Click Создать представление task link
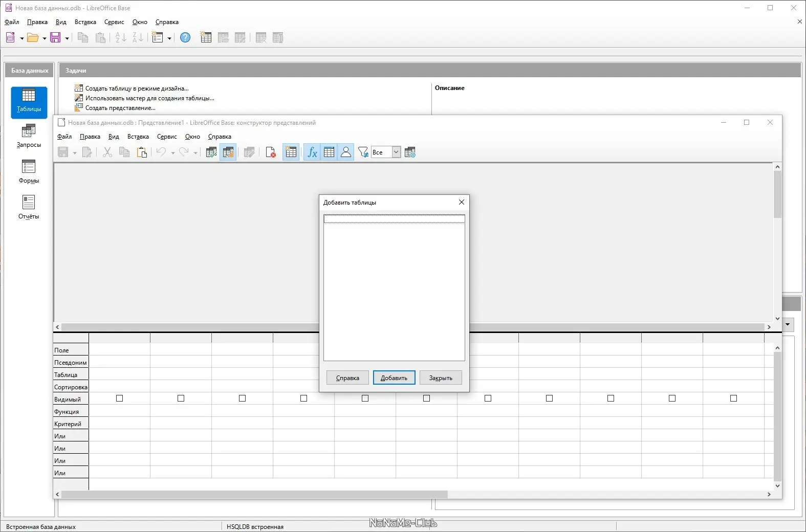The image size is (806, 532). coord(120,108)
